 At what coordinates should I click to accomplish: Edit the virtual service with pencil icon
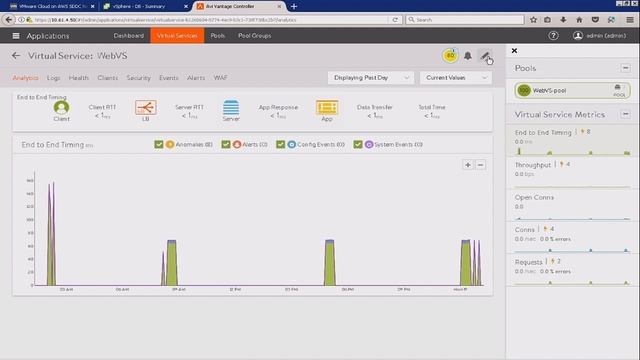[485, 56]
